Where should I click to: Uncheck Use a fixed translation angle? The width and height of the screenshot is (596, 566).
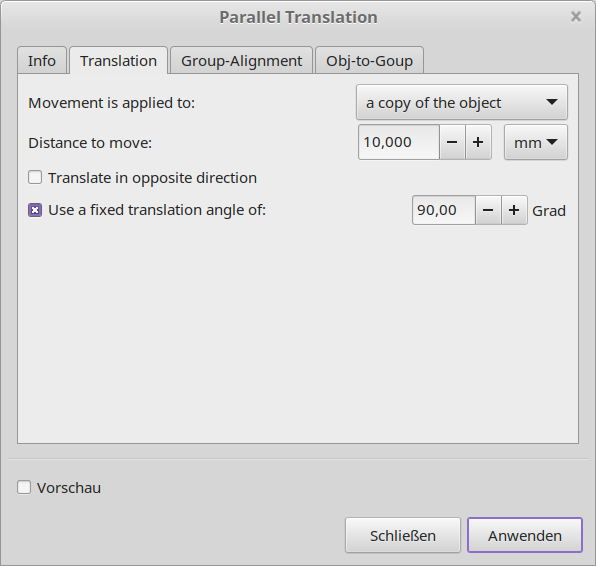tap(35, 210)
